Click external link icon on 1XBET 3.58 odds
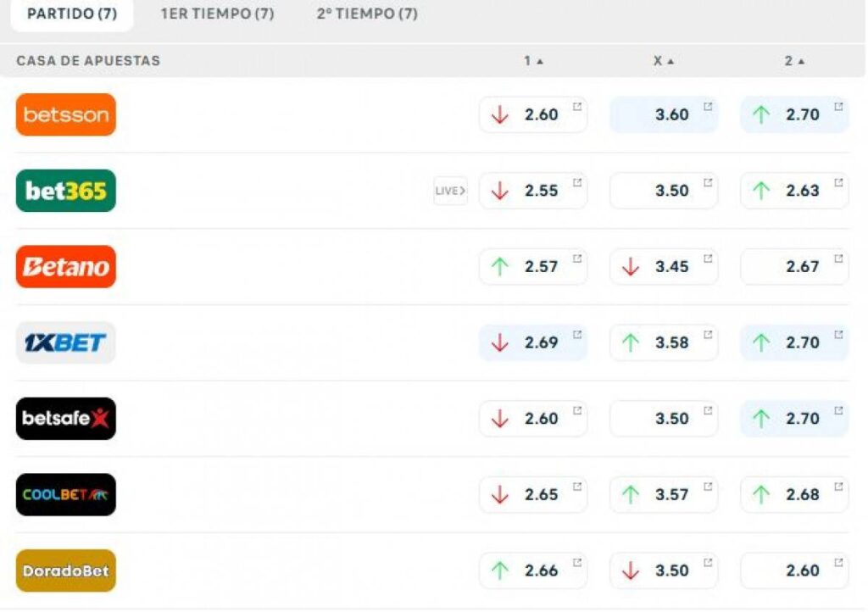This screenshot has height=612, width=868. click(x=708, y=334)
